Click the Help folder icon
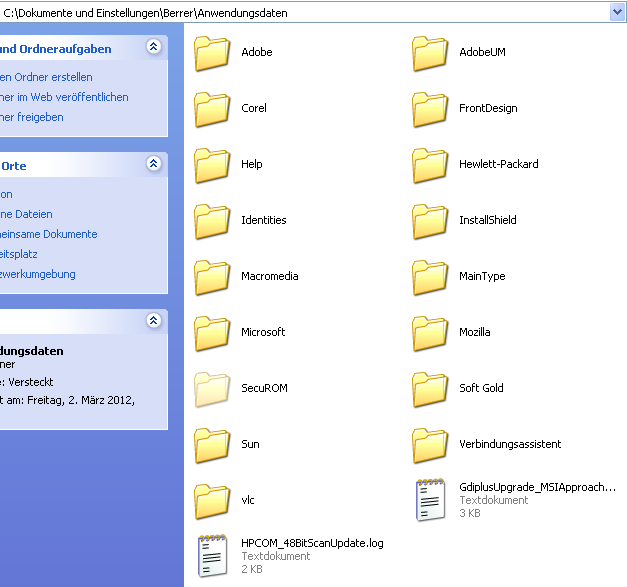The width and height of the screenshot is (627, 587). tap(212, 166)
